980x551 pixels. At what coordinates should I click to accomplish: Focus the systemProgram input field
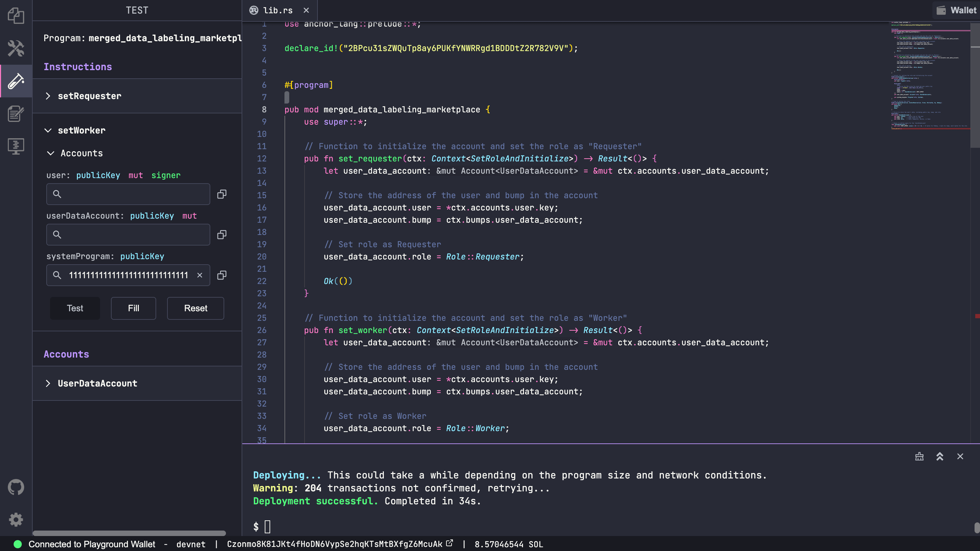128,275
